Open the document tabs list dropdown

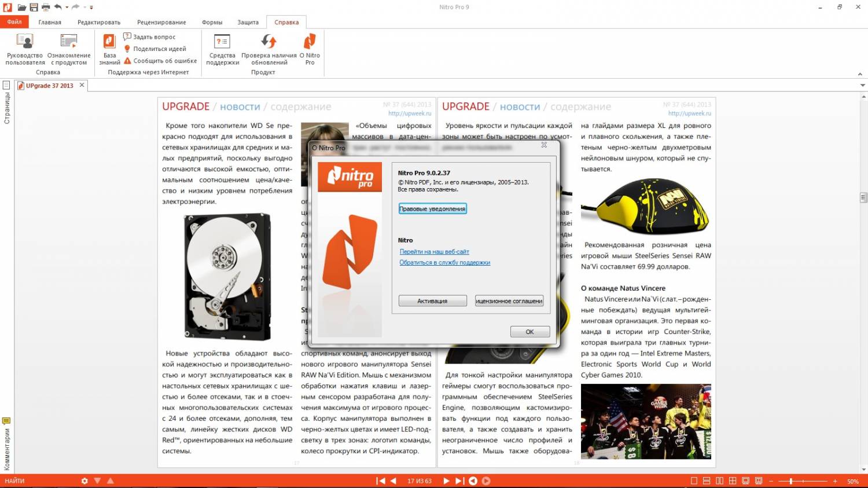(862, 86)
